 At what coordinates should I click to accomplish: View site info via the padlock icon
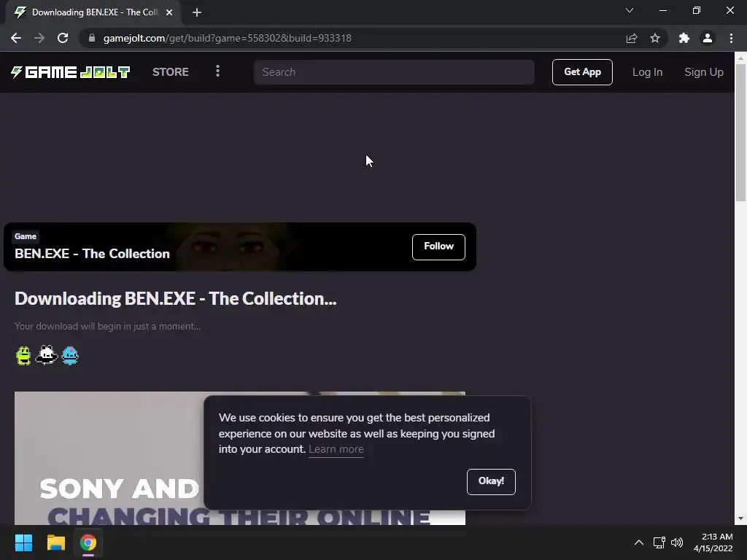pos(92,38)
